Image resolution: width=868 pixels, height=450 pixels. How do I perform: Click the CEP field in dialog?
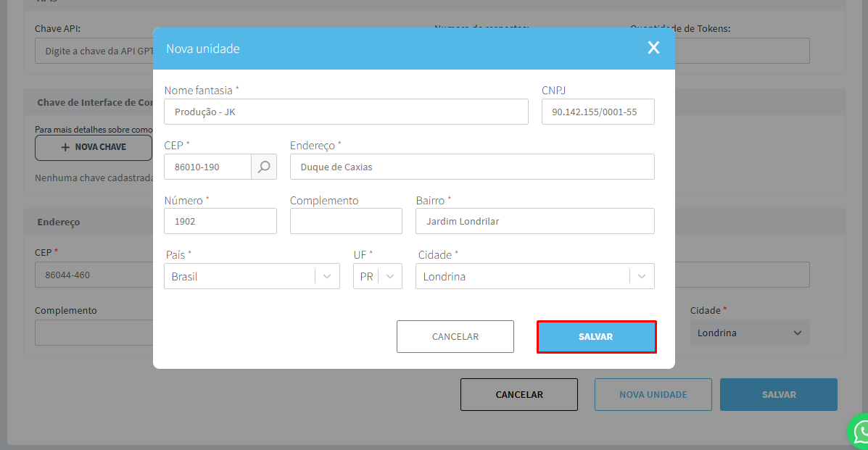click(207, 167)
